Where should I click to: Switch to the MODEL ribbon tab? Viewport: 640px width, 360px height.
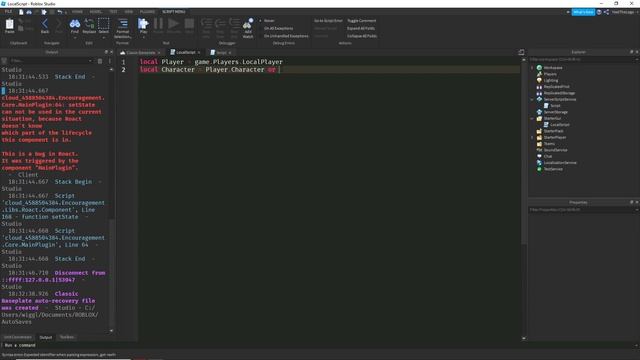click(x=96, y=12)
